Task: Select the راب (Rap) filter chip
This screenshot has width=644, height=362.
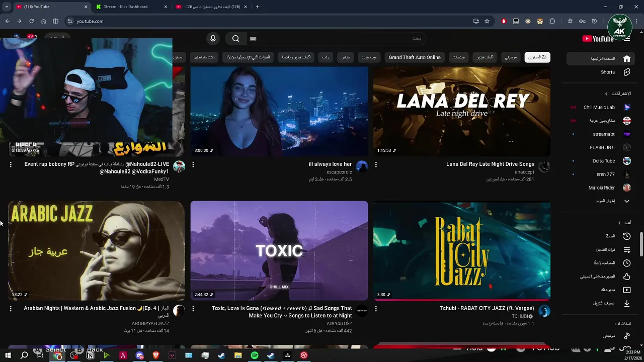Action: (326, 57)
